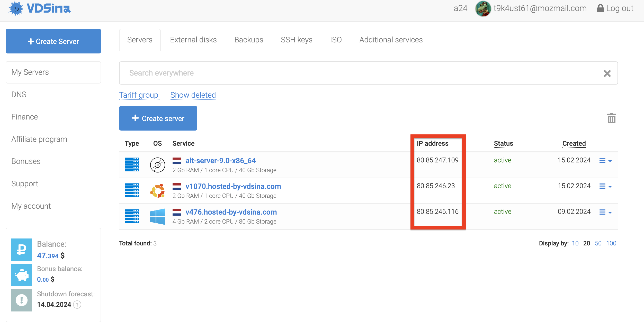
Task: Click balance amount 47.394 $
Action: 51,255
